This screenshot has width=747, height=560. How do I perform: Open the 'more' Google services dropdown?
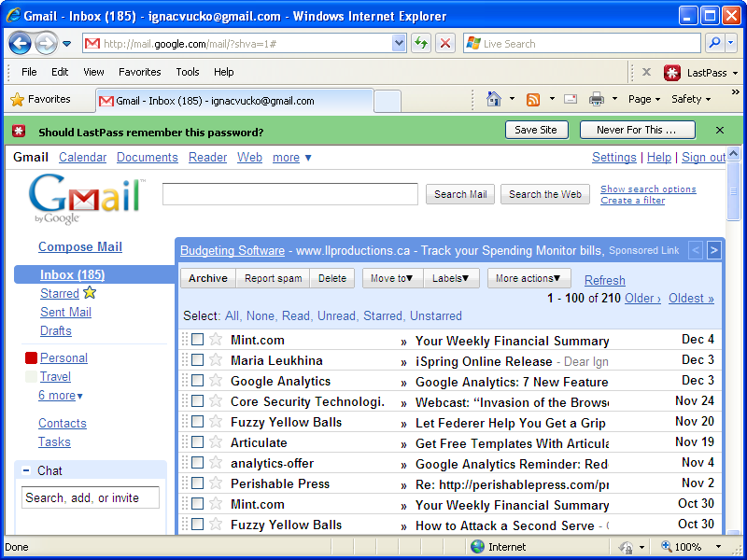tap(292, 157)
